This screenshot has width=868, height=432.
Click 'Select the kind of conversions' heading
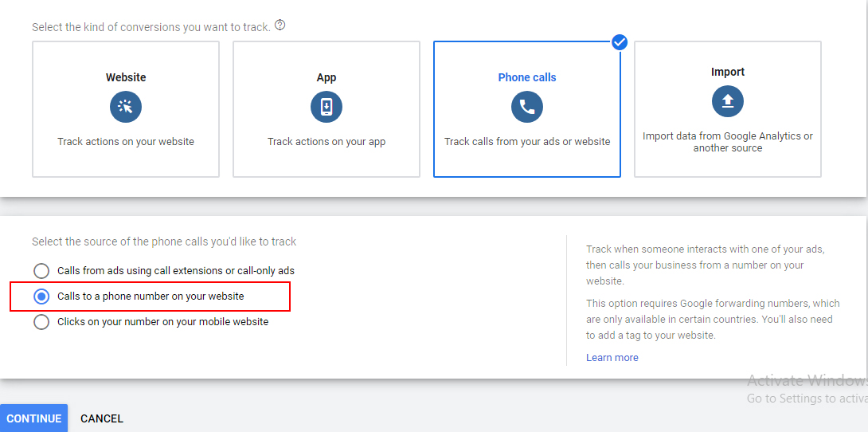(x=151, y=27)
